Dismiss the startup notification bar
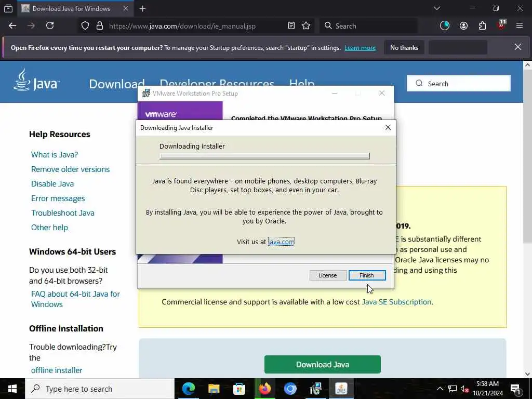 pos(518,47)
